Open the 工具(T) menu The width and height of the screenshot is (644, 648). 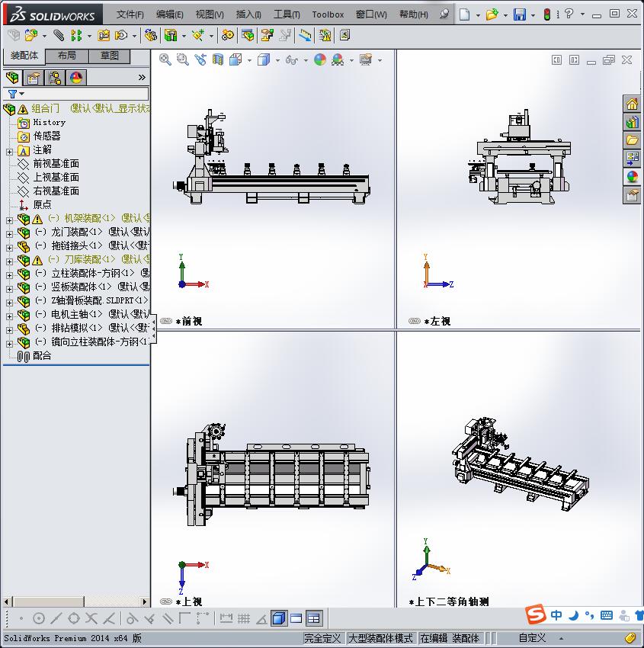coord(287,14)
